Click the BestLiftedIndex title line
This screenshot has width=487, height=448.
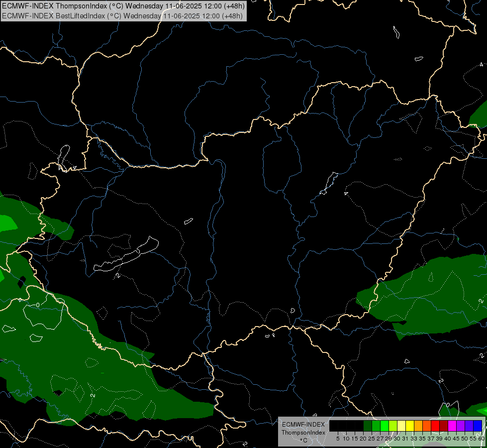click(122, 16)
